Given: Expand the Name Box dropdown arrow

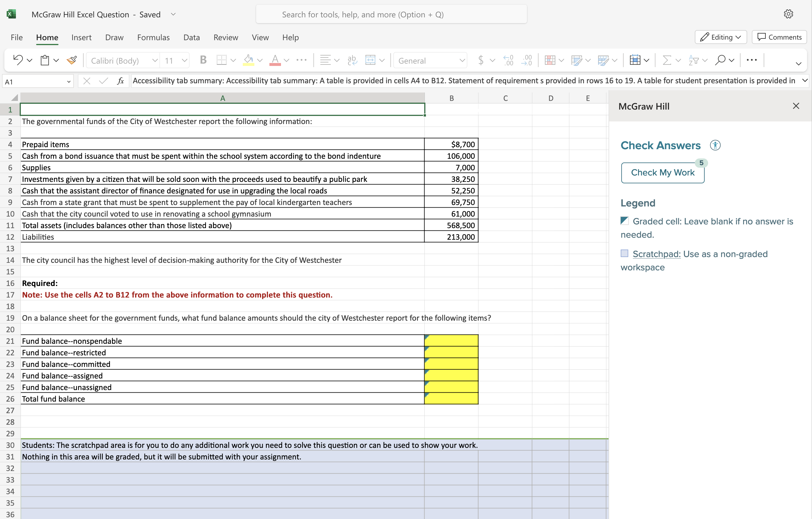Looking at the screenshot, I should point(69,82).
